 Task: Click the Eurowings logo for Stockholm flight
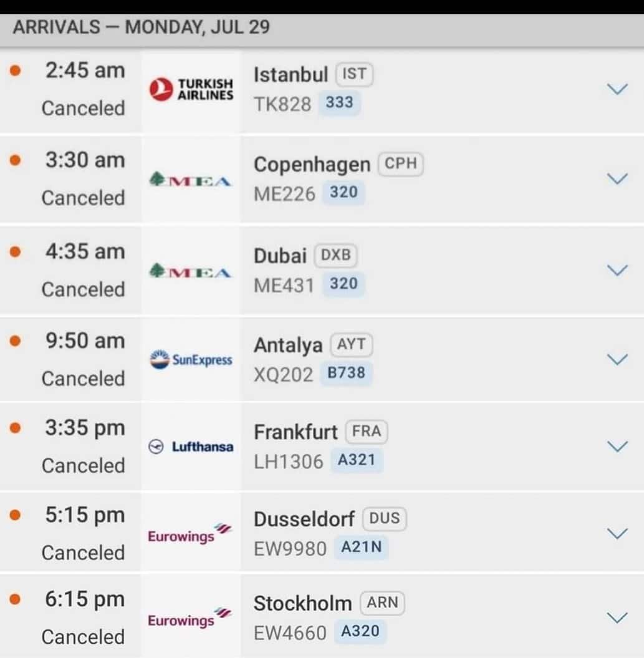click(190, 617)
